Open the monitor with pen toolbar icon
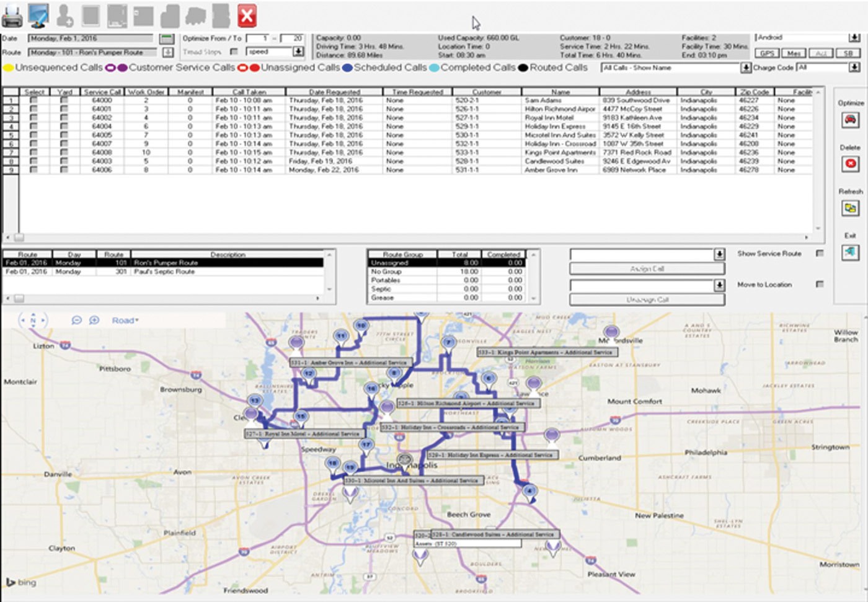The image size is (868, 602). (38, 16)
